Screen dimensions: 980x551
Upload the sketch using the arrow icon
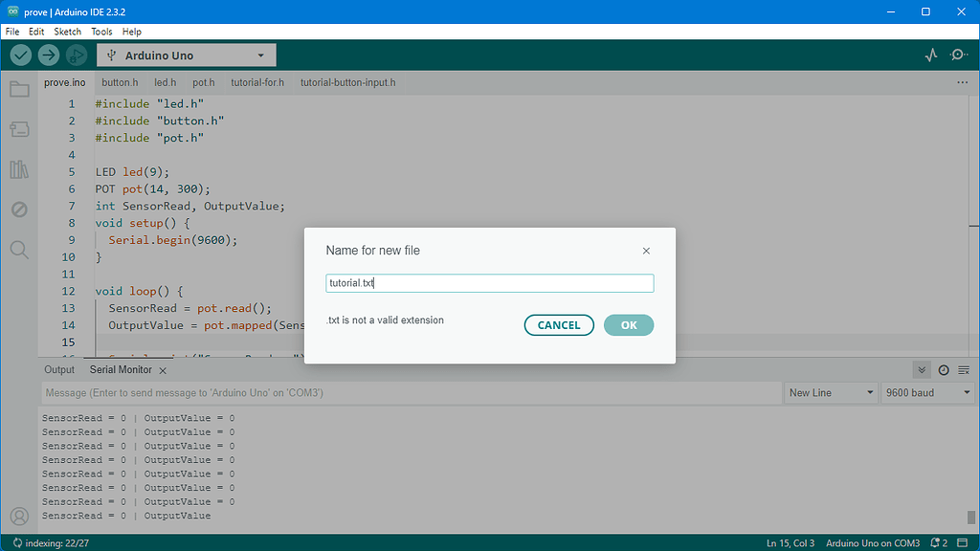[48, 55]
